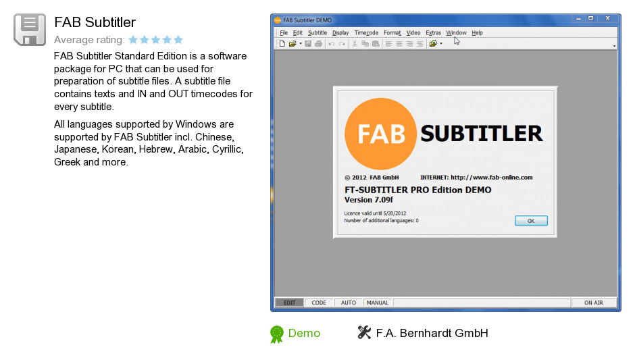Click OK in the about dialog

click(x=531, y=221)
